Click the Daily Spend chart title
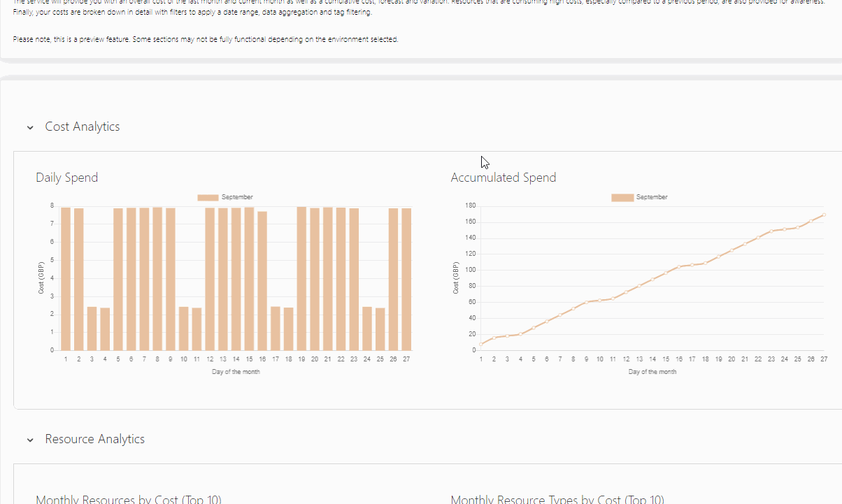Screen dimensions: 842x504 click(x=67, y=178)
